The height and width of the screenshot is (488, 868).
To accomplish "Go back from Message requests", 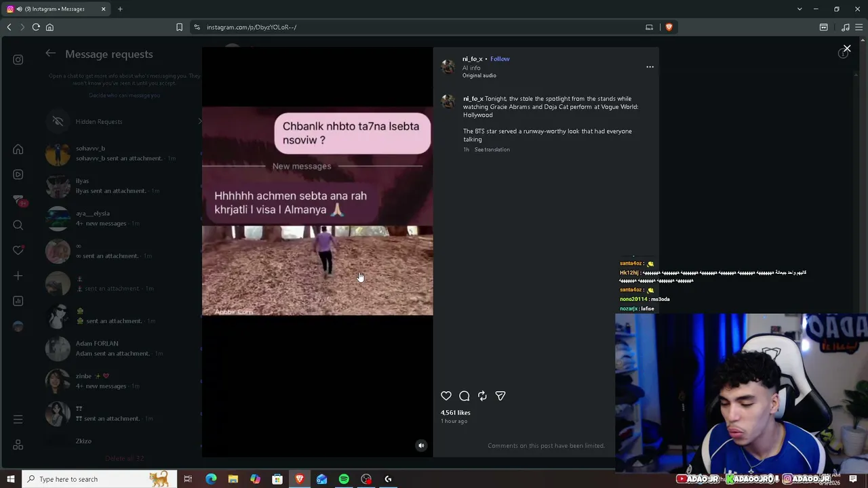I will tap(50, 54).
